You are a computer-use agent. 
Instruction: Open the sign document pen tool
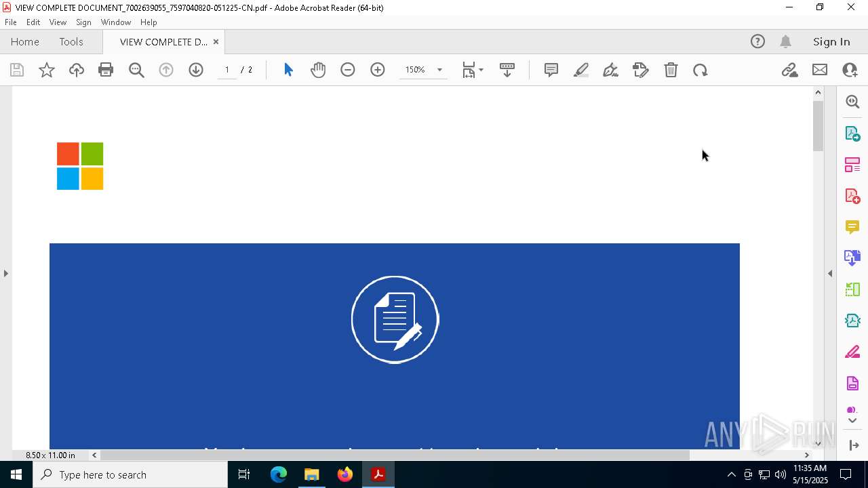pos(610,70)
